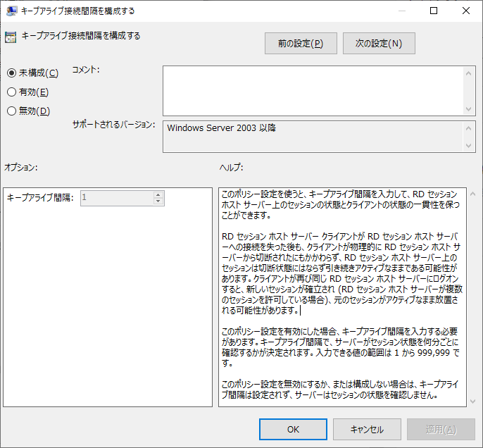Click the 前の設定(P) button
This screenshot has width=483, height=448.
301,44
